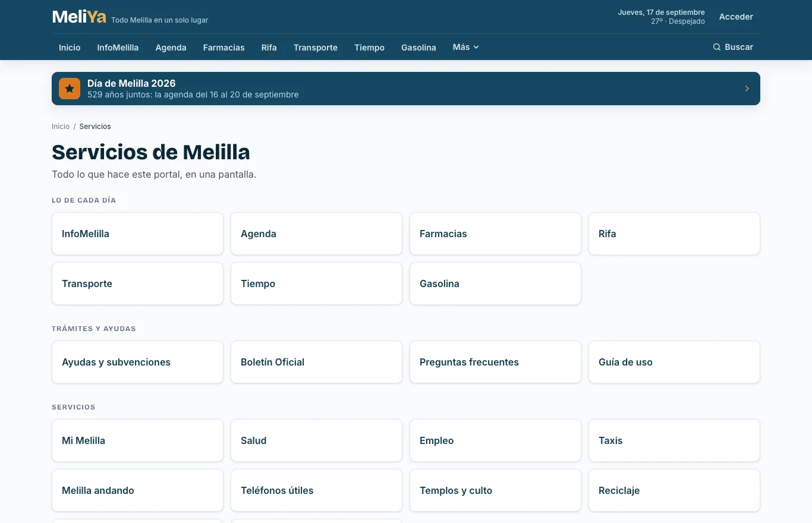812x523 pixels.
Task: Click the Acceder button
Action: tap(736, 17)
